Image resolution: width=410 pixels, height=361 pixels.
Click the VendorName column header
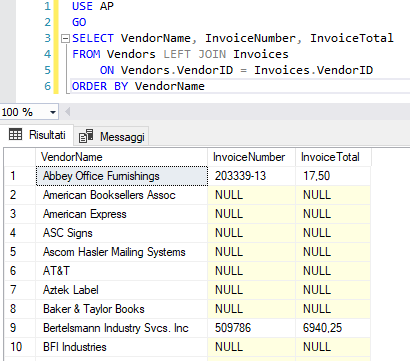click(122, 157)
